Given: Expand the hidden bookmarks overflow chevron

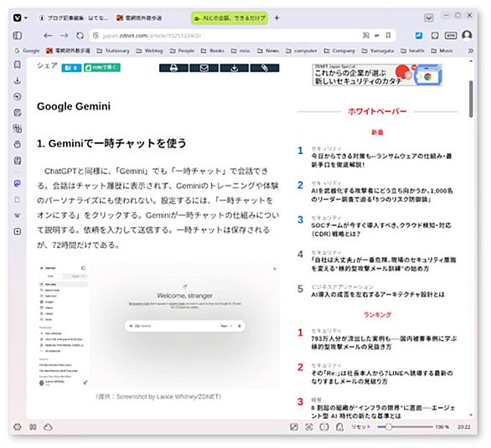Looking at the screenshot, I should click(470, 51).
